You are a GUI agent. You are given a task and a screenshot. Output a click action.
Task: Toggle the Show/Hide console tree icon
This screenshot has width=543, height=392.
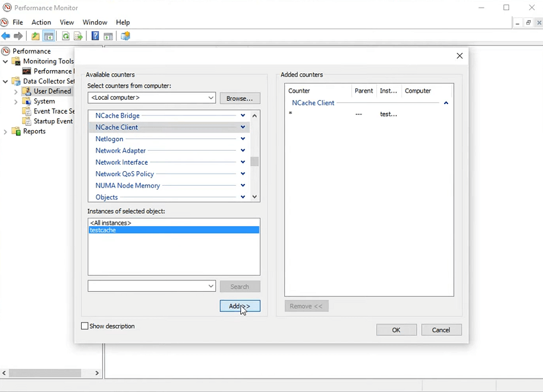[49, 36]
